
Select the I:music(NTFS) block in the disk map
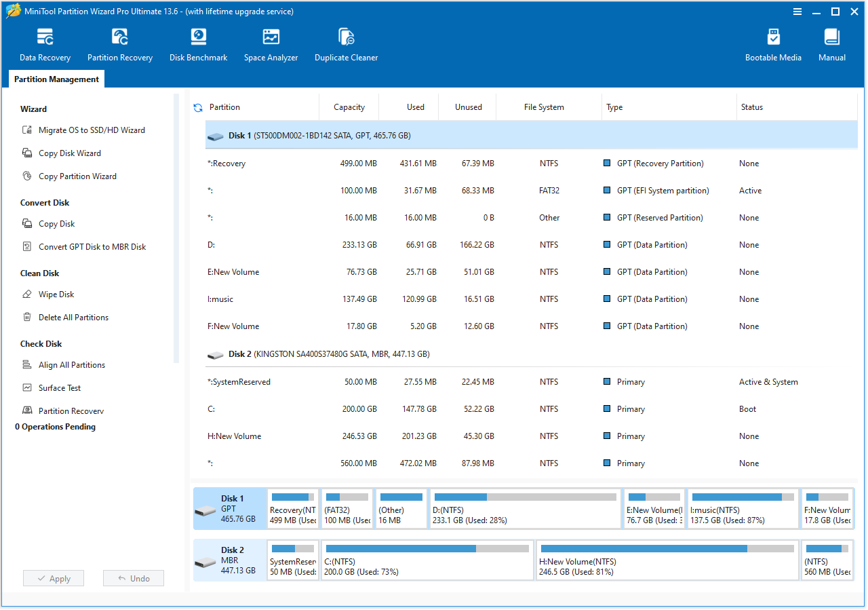coord(743,508)
